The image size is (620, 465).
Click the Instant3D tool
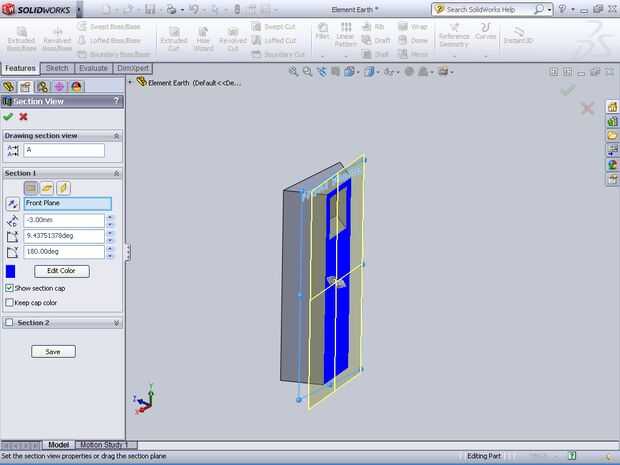(x=518, y=35)
